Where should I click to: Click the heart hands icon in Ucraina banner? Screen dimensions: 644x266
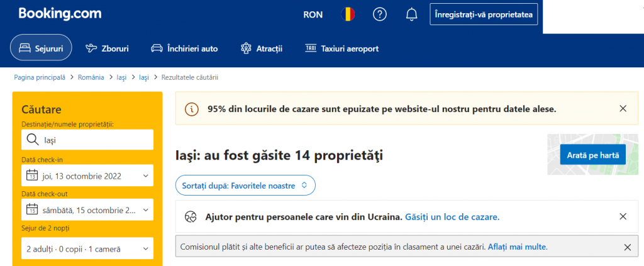pos(191,216)
